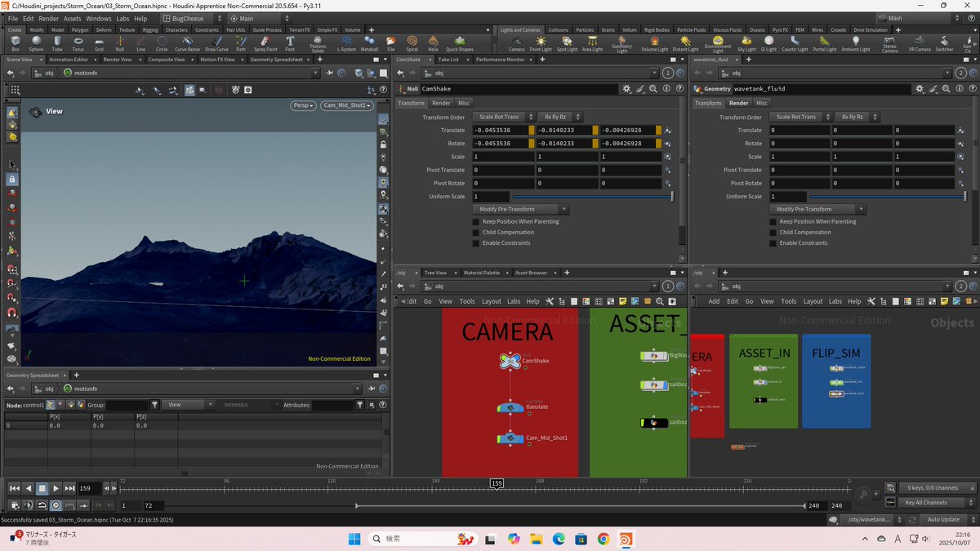Enable CamShake Child Compensation checkbox
Viewport: 980px width, 551px height.
pos(476,232)
